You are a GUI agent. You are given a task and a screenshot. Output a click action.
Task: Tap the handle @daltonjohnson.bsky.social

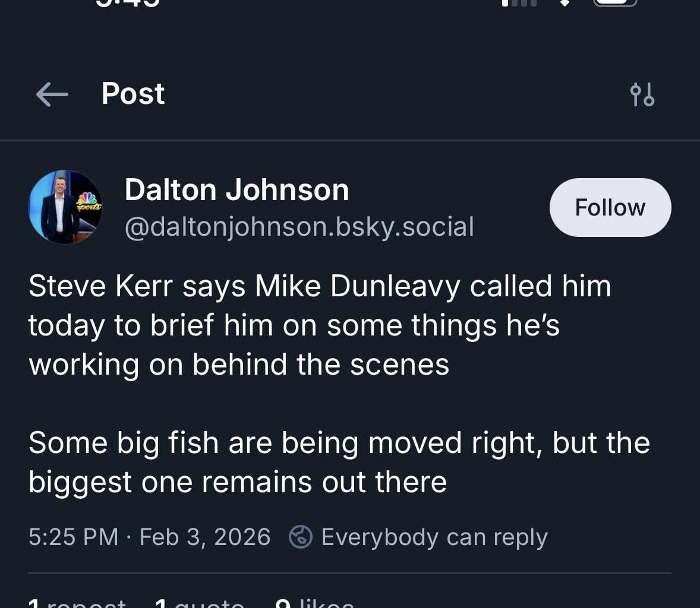[299, 226]
